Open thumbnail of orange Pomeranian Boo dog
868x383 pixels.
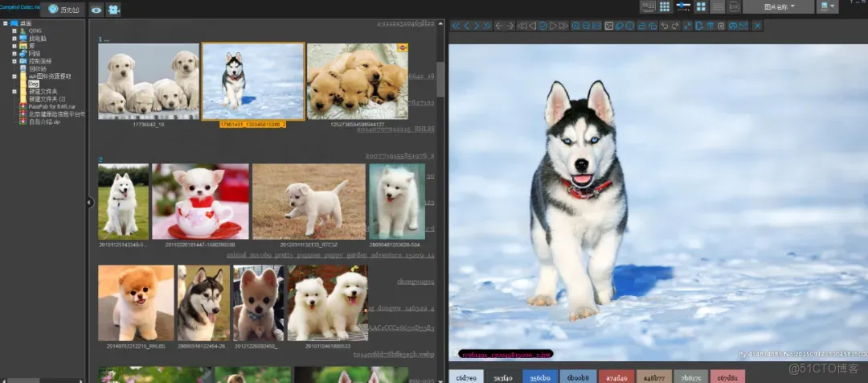(136, 303)
